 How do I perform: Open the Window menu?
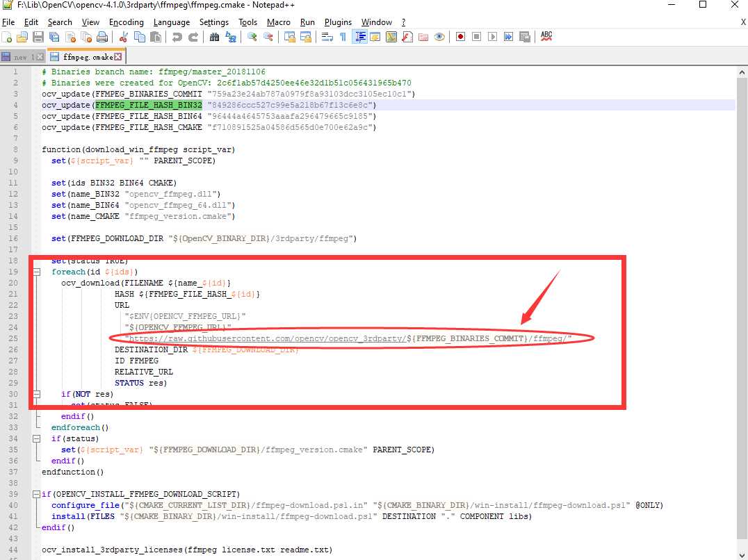click(x=376, y=22)
